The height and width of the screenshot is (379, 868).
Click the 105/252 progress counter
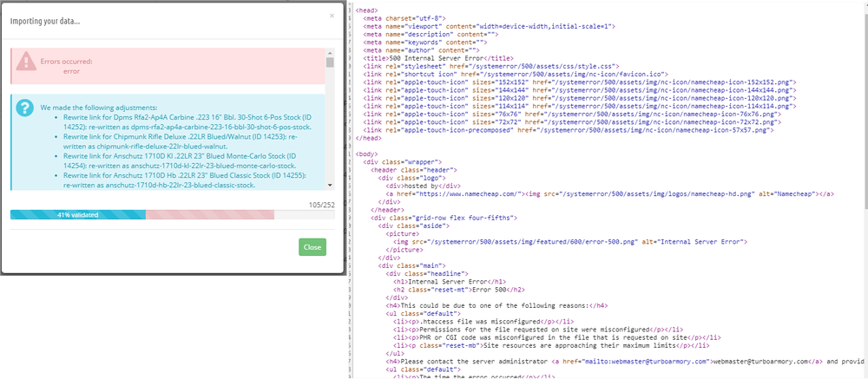pyautogui.click(x=321, y=205)
